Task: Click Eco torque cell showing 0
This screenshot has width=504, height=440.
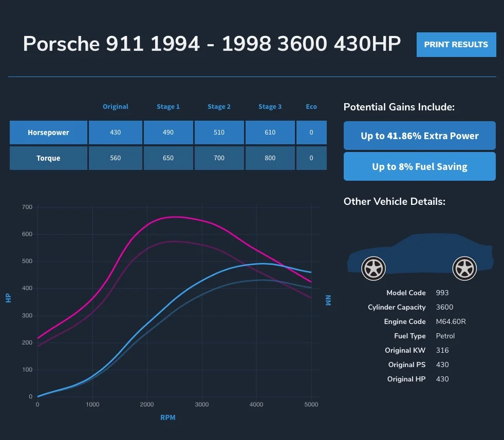Action: coord(311,158)
